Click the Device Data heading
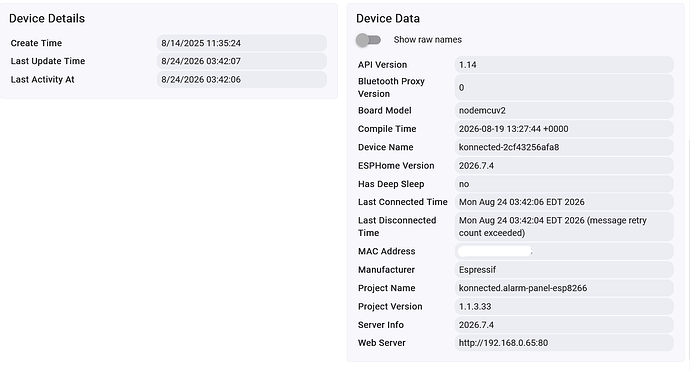Viewport: 690px width, 370px height. pyautogui.click(x=388, y=18)
